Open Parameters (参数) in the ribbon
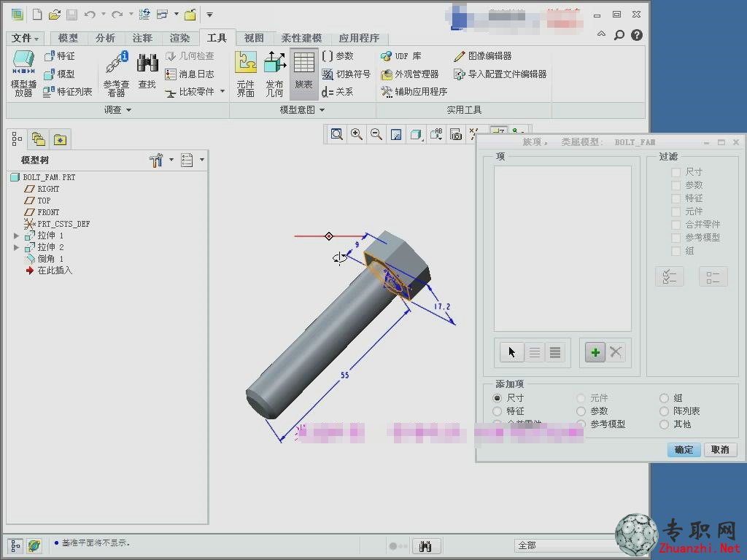The height and width of the screenshot is (560, 747). click(338, 56)
